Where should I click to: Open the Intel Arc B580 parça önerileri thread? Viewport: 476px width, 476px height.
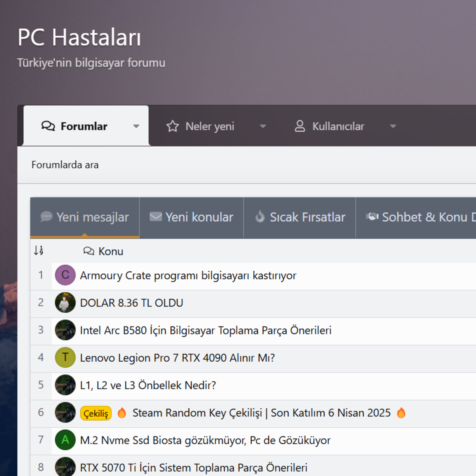pyautogui.click(x=206, y=330)
